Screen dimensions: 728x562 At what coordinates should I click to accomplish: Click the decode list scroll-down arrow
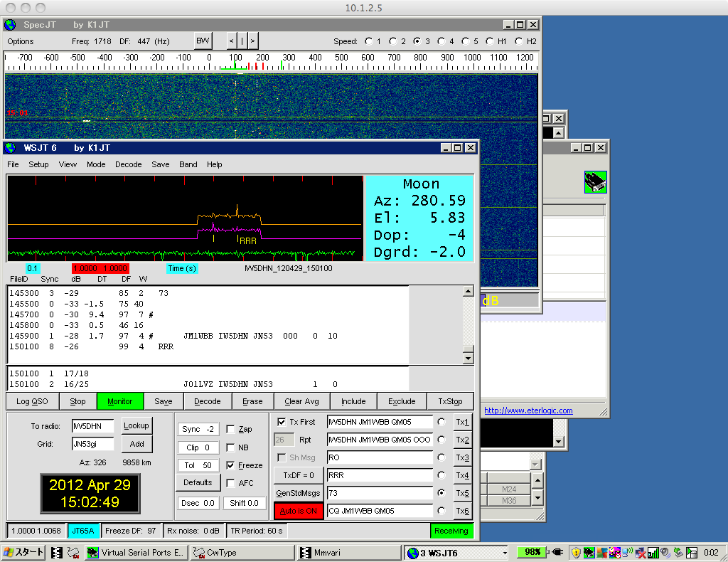click(468, 358)
